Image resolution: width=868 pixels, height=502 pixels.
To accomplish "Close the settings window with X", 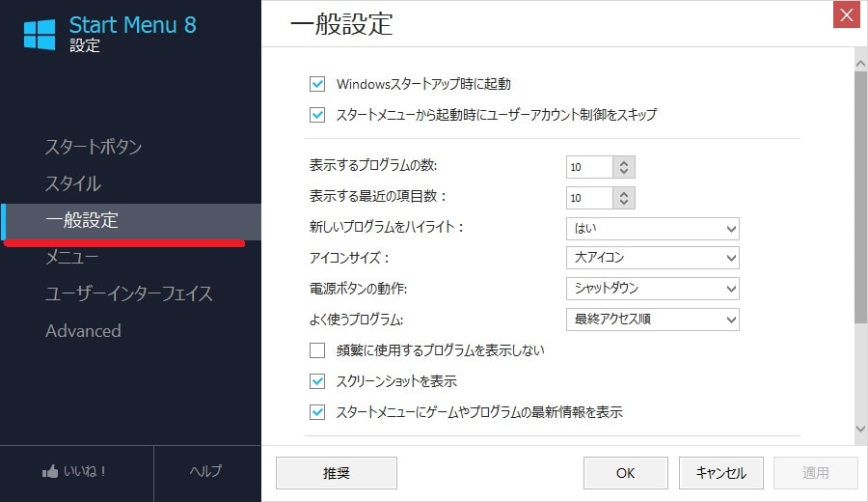I will 847,14.
